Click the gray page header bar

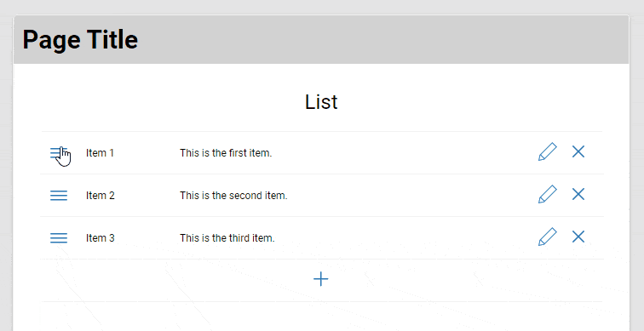[321, 40]
